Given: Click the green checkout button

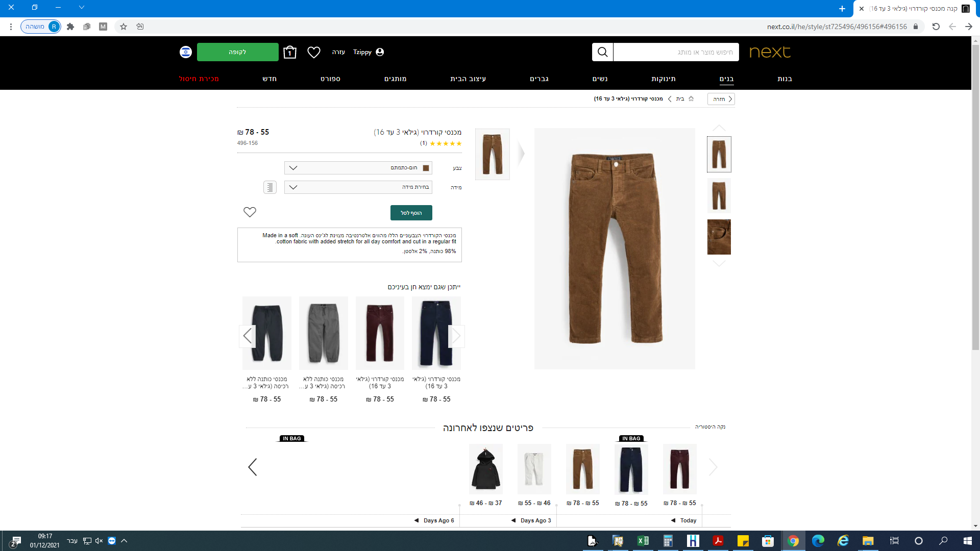Looking at the screenshot, I should pos(237,52).
